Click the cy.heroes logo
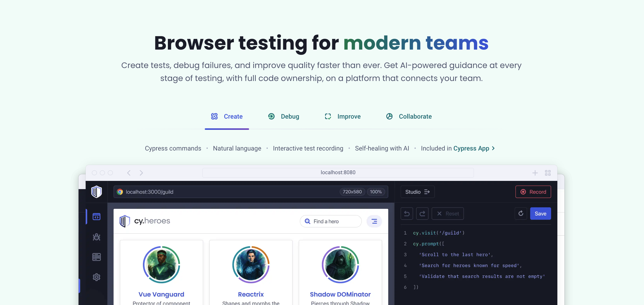 145,221
